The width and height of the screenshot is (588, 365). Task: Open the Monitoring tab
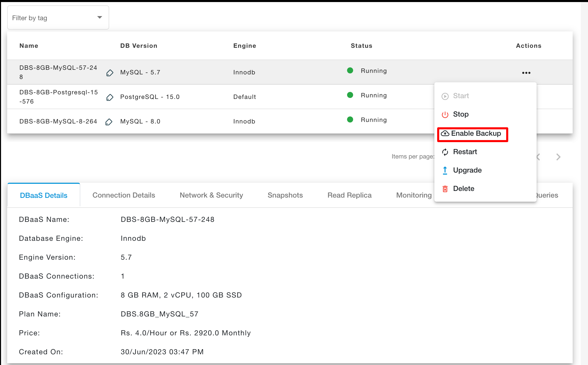point(414,195)
